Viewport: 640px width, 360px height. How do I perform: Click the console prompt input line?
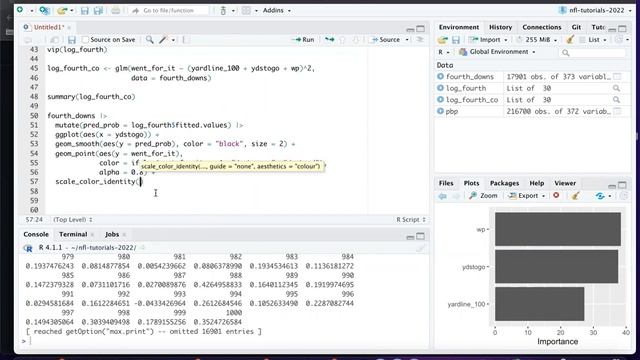click(224, 341)
